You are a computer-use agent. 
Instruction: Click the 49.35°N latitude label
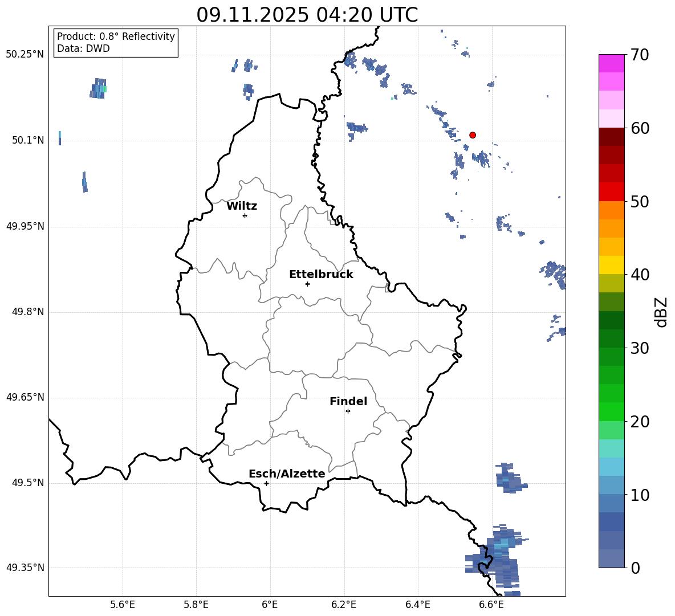tap(25, 568)
